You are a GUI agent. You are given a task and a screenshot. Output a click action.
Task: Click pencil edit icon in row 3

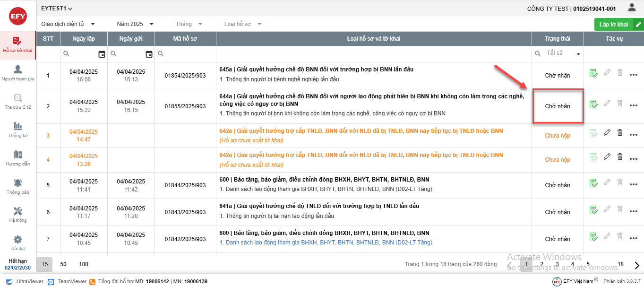click(x=607, y=132)
